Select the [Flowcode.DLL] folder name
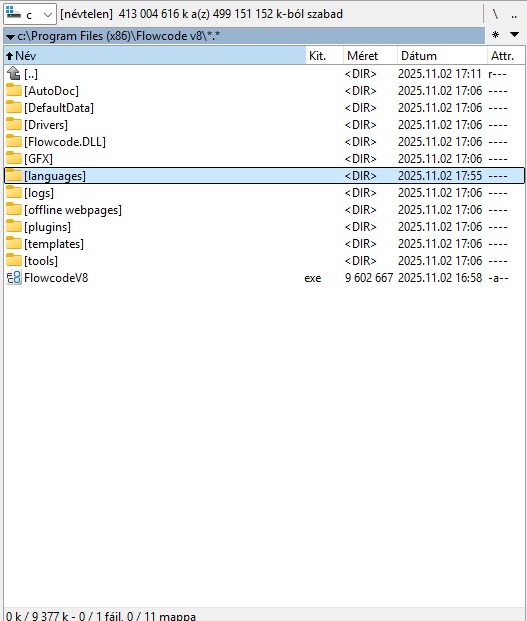527x621 pixels. click(65, 142)
